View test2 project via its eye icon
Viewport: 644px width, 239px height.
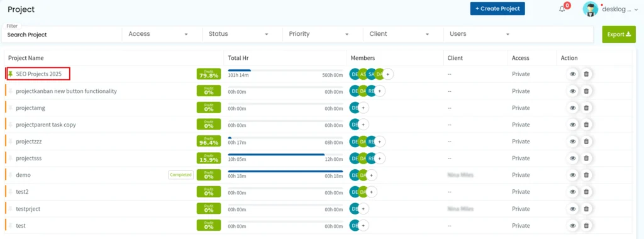coord(572,192)
